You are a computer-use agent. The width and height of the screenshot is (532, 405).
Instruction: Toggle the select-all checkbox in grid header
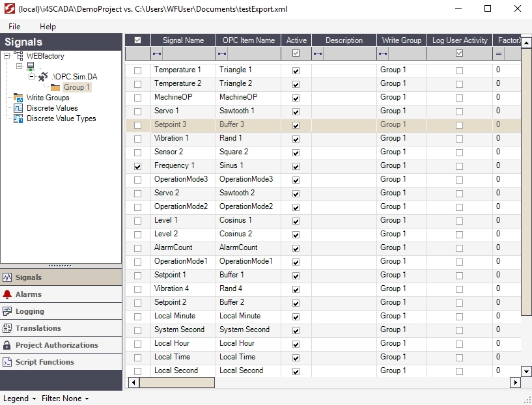137,40
